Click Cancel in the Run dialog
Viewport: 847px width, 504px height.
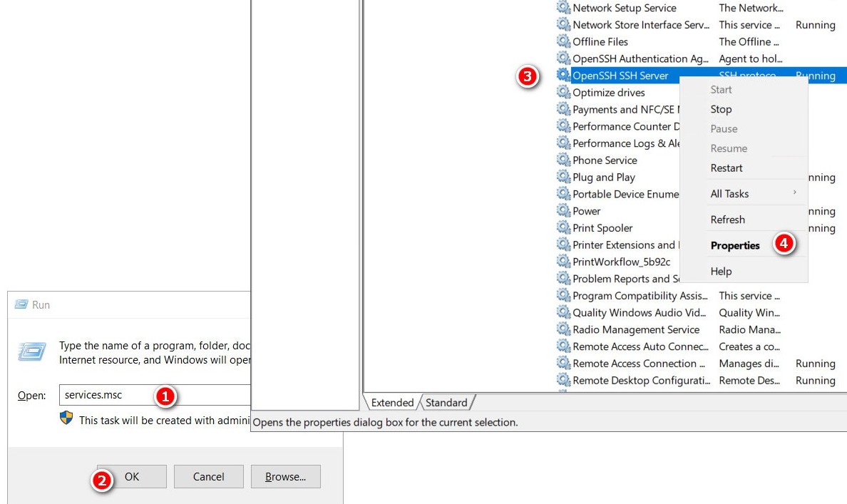coord(208,476)
